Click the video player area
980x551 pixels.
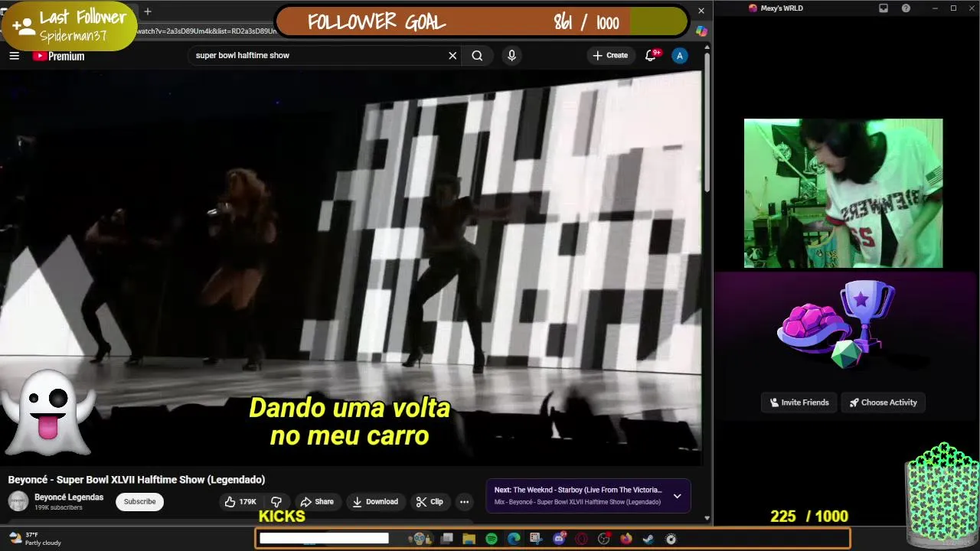[351, 268]
